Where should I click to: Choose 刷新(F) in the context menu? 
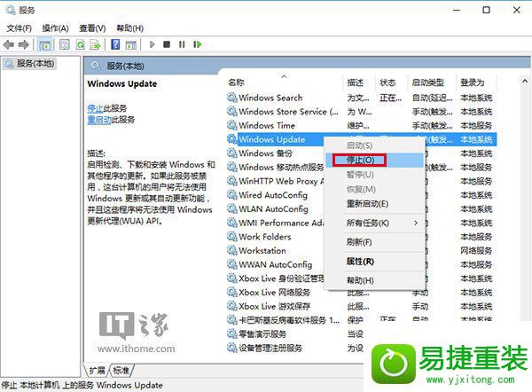coord(374,242)
